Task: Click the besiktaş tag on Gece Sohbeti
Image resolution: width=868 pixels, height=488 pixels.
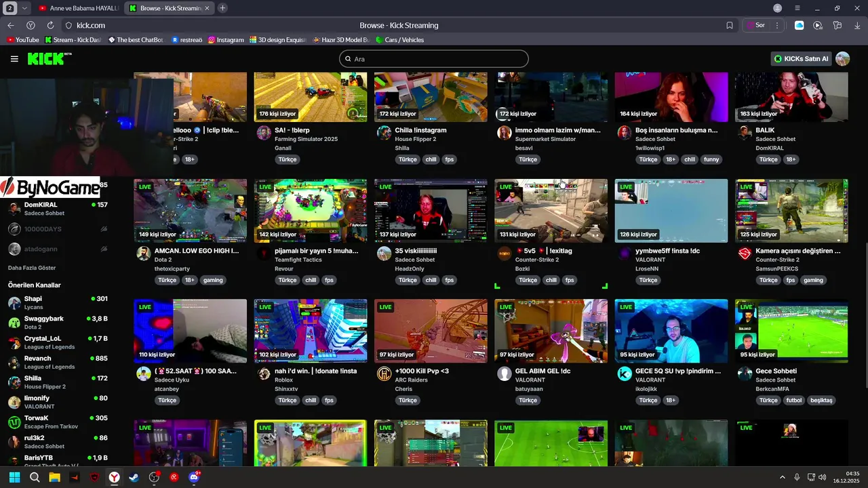Action: tap(821, 400)
